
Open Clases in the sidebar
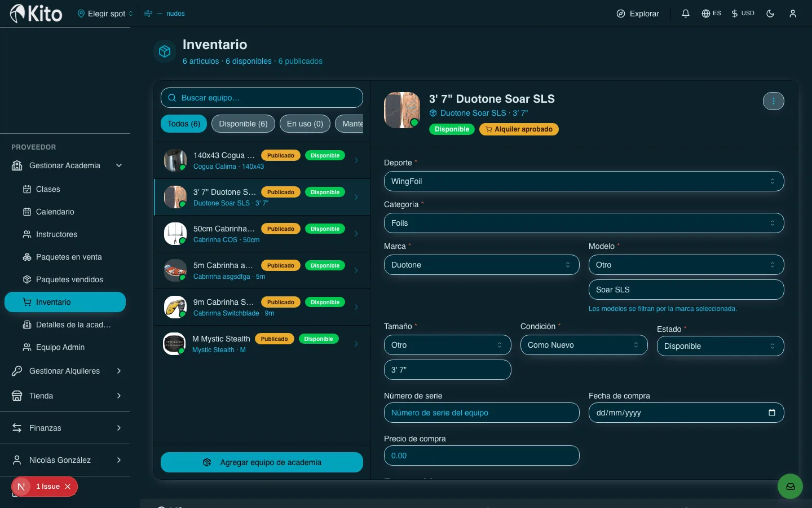coord(48,189)
